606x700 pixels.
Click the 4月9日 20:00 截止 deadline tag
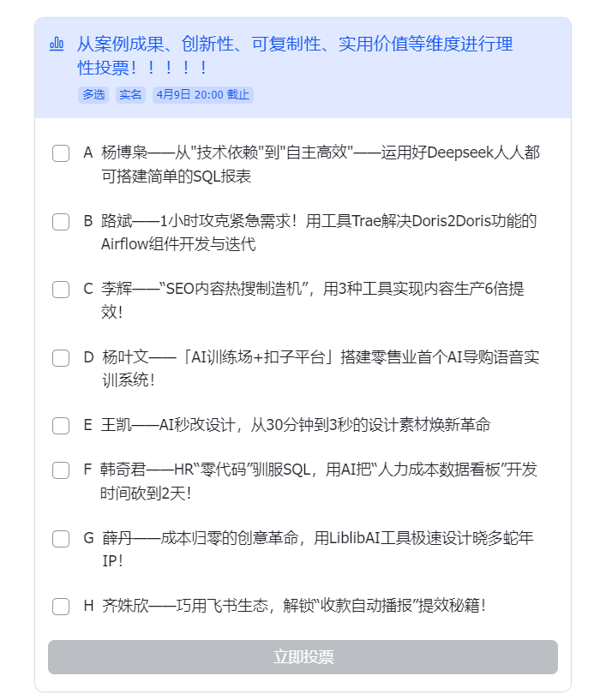point(203,94)
